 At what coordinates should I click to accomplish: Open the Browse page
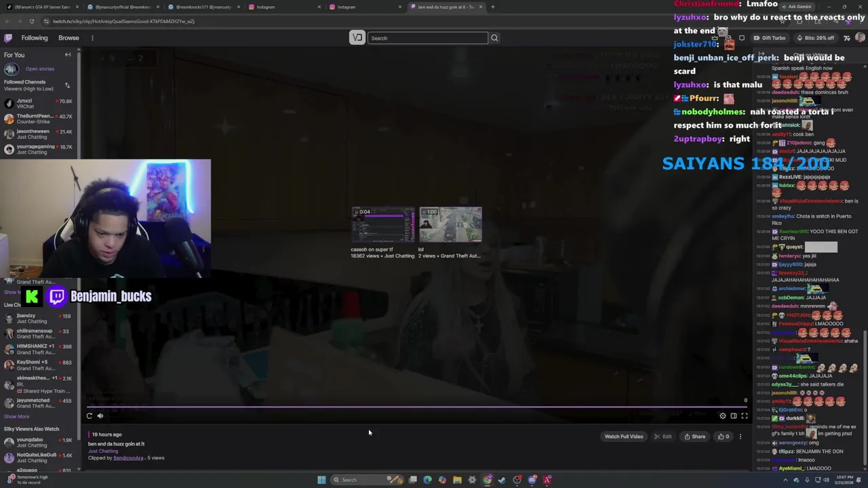tap(68, 38)
